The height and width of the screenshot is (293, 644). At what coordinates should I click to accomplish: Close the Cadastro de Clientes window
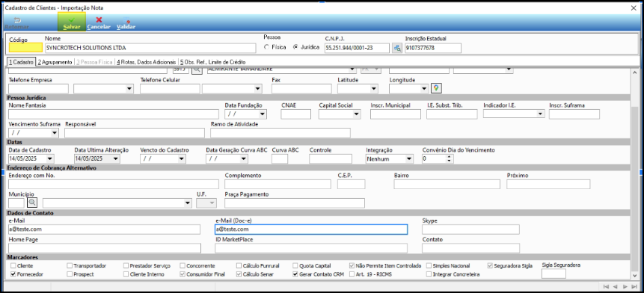pyautogui.click(x=633, y=7)
